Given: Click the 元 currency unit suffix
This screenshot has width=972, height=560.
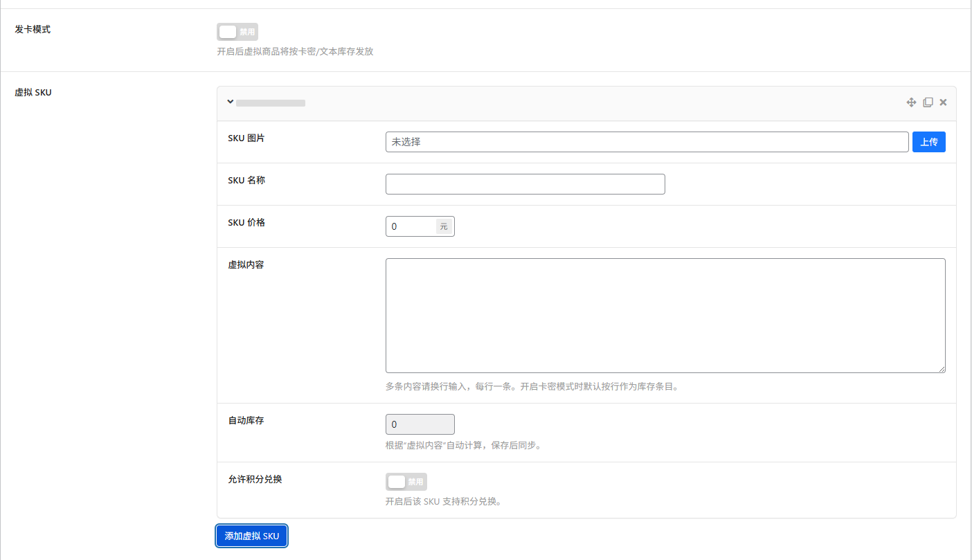Looking at the screenshot, I should click(x=444, y=226).
